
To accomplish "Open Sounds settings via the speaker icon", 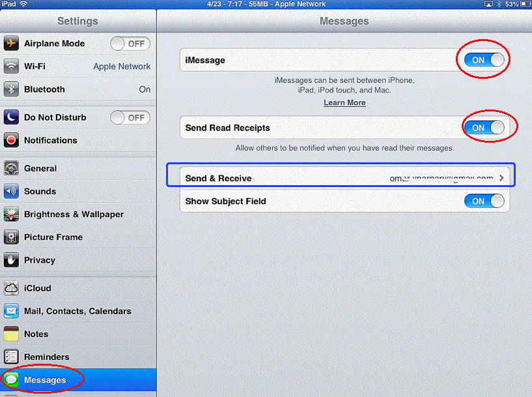I will pyautogui.click(x=12, y=191).
